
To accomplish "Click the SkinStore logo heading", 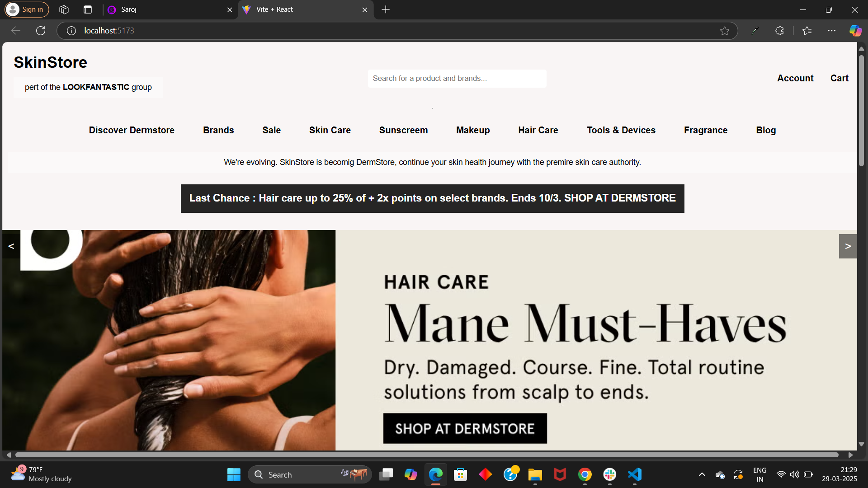I will click(x=50, y=62).
